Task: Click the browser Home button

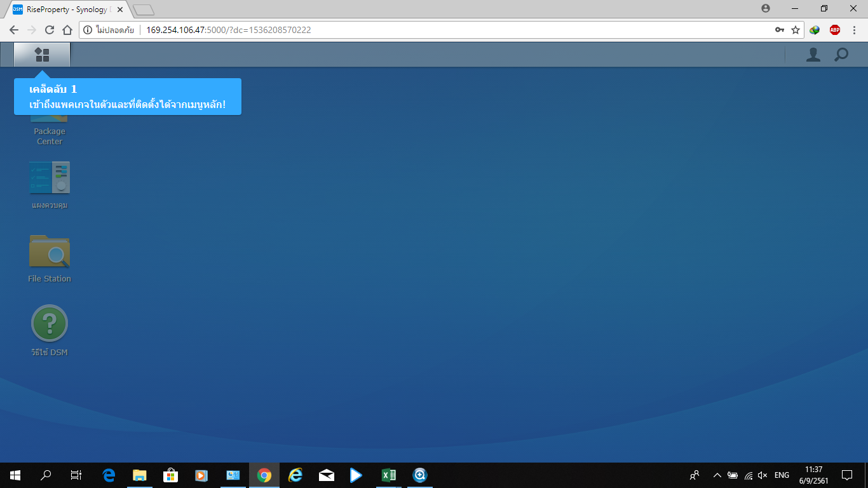Action: click(x=67, y=30)
